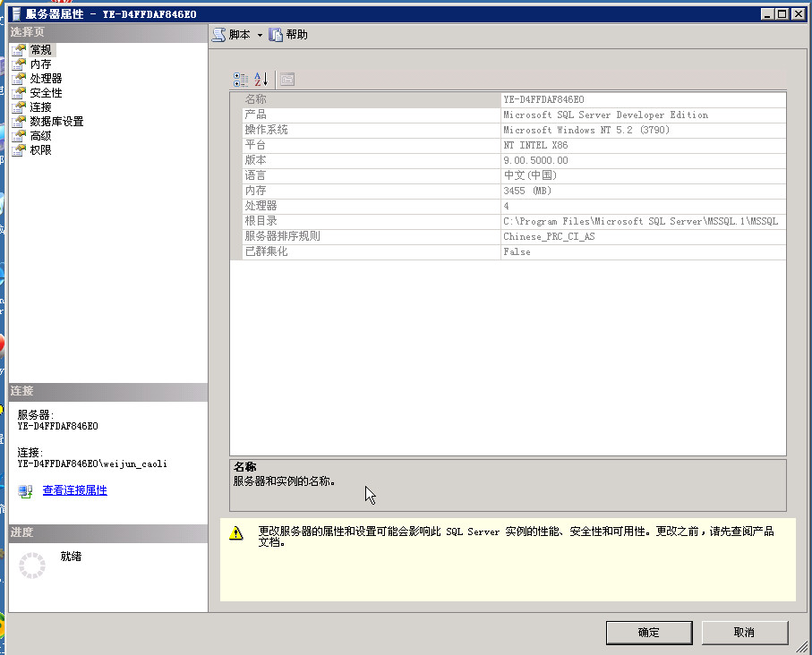Open the 数据库设置 page

click(x=56, y=122)
